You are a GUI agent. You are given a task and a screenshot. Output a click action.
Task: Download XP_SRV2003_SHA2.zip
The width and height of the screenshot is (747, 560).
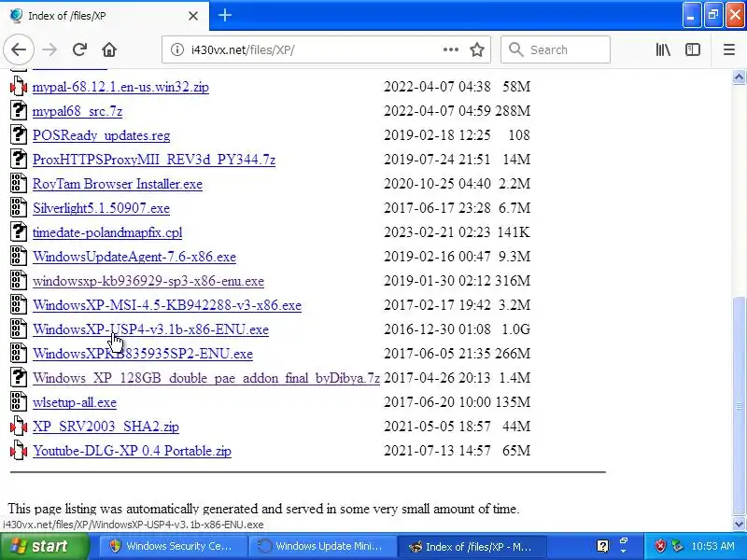pyautogui.click(x=106, y=427)
